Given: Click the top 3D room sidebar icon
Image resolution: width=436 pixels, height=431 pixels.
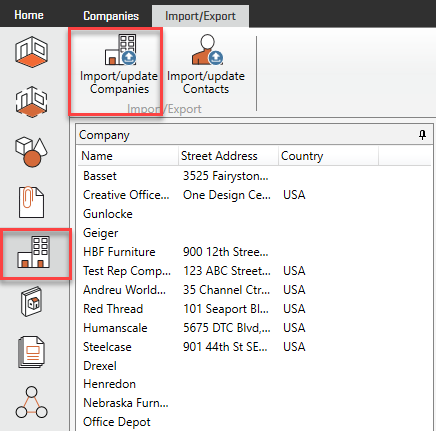Looking at the screenshot, I should point(31,52).
